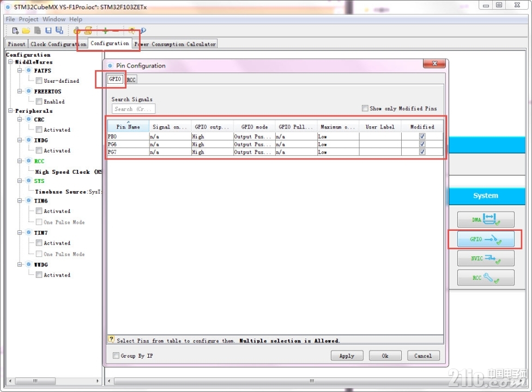Click the GPIO mode column header

click(255, 127)
